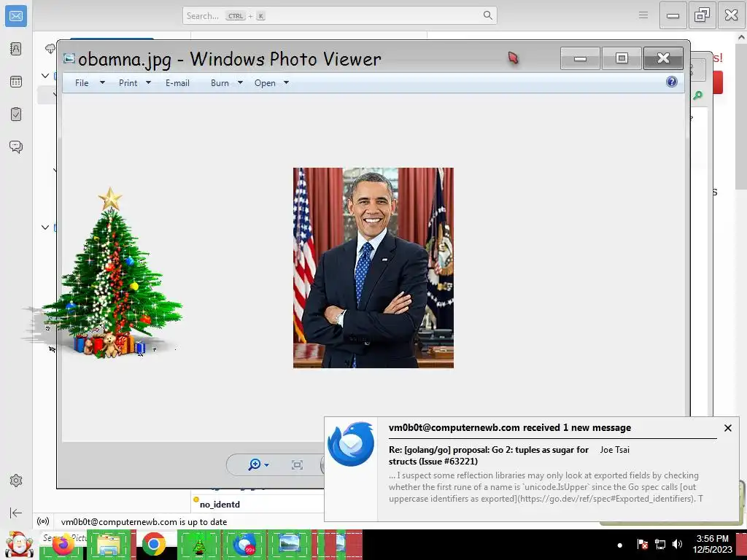Click Open in Photo Viewer menu
This screenshot has height=560, width=747.
(x=265, y=83)
